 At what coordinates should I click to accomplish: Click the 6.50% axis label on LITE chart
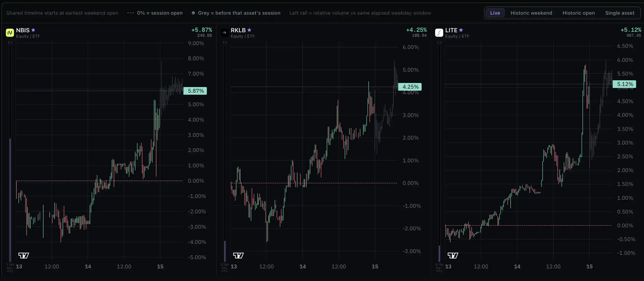point(625,46)
